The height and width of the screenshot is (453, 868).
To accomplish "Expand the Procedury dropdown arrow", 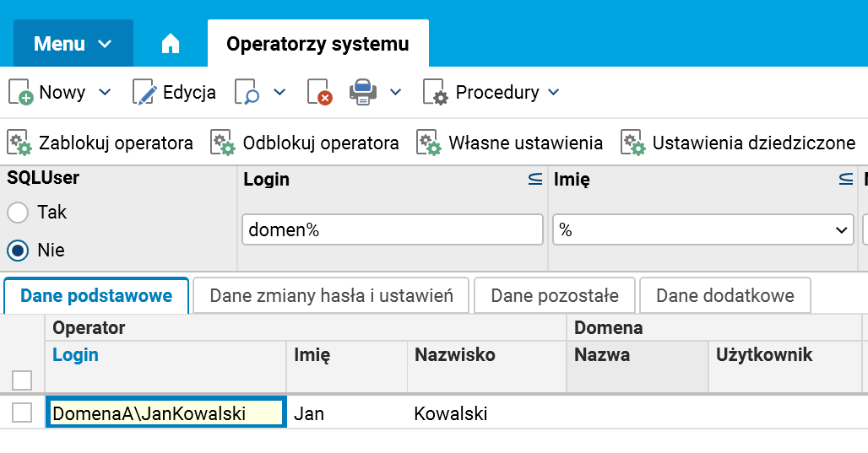I will [553, 93].
